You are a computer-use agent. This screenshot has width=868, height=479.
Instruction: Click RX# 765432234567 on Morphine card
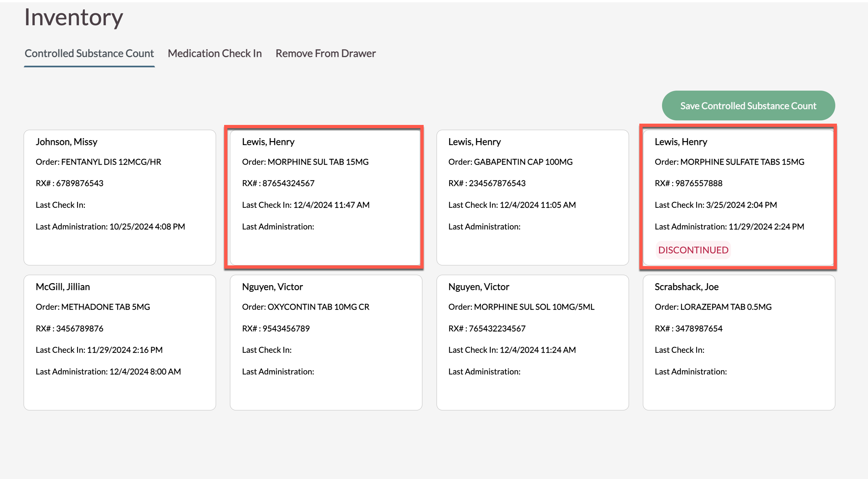pos(486,328)
